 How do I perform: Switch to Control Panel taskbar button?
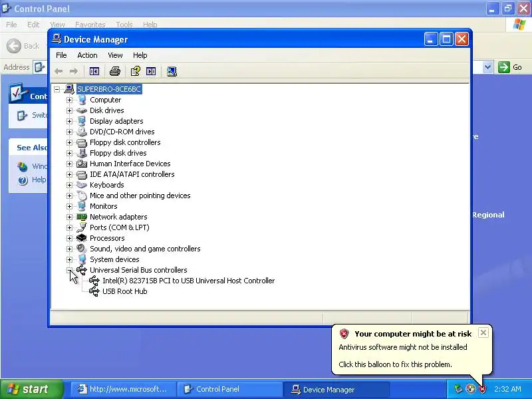[x=229, y=389]
